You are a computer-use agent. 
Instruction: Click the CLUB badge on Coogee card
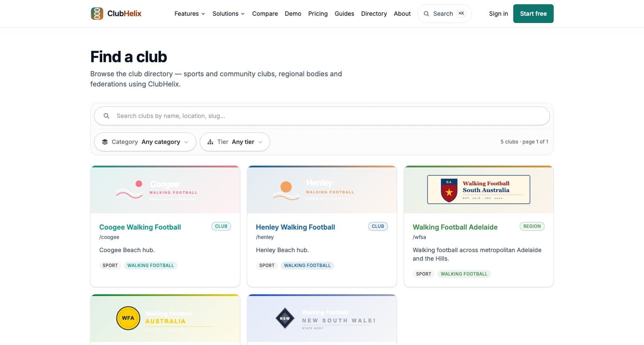pos(221,226)
